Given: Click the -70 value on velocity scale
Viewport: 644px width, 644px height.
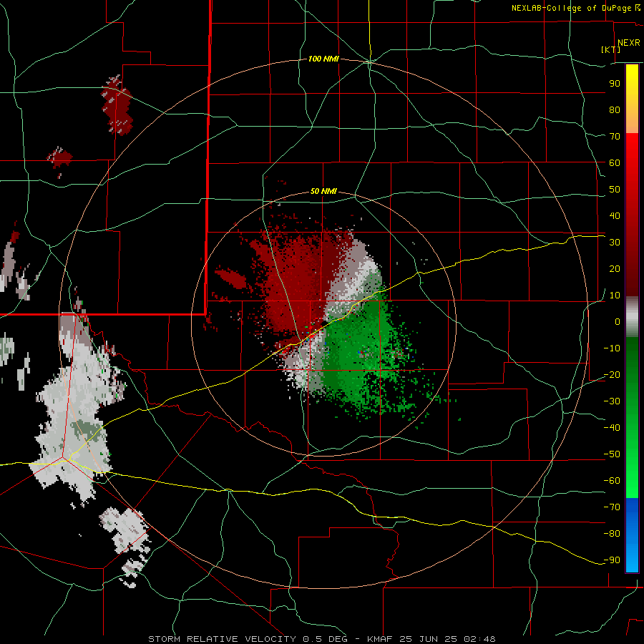Looking at the screenshot, I should pos(612,507).
